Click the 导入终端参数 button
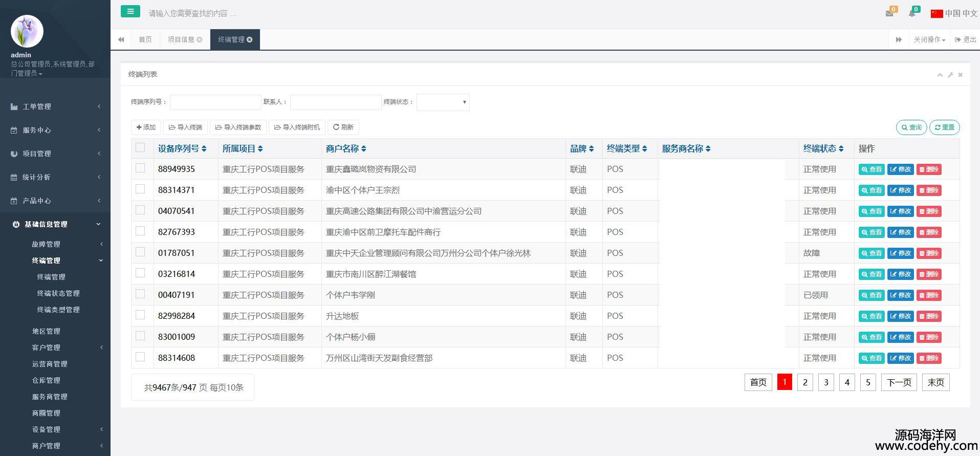The height and width of the screenshot is (456, 980). (238, 127)
